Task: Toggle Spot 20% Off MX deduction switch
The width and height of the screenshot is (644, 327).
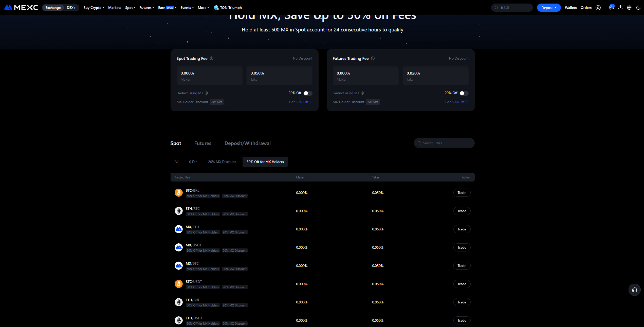Action: (308, 93)
